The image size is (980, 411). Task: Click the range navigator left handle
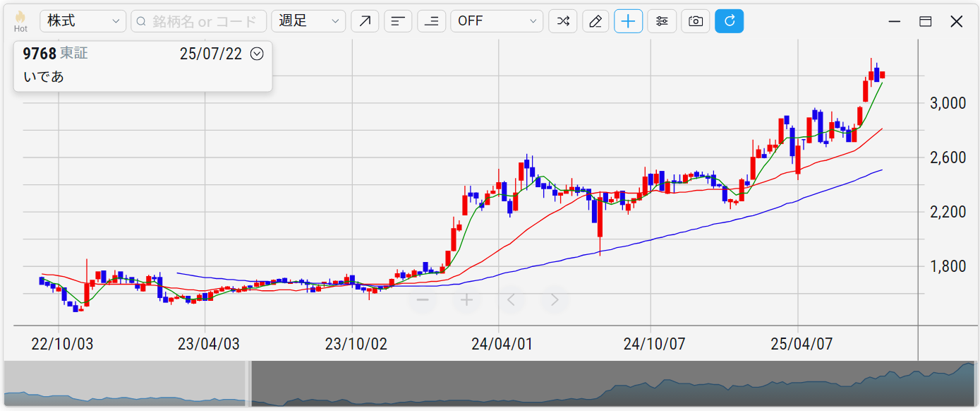click(248, 383)
